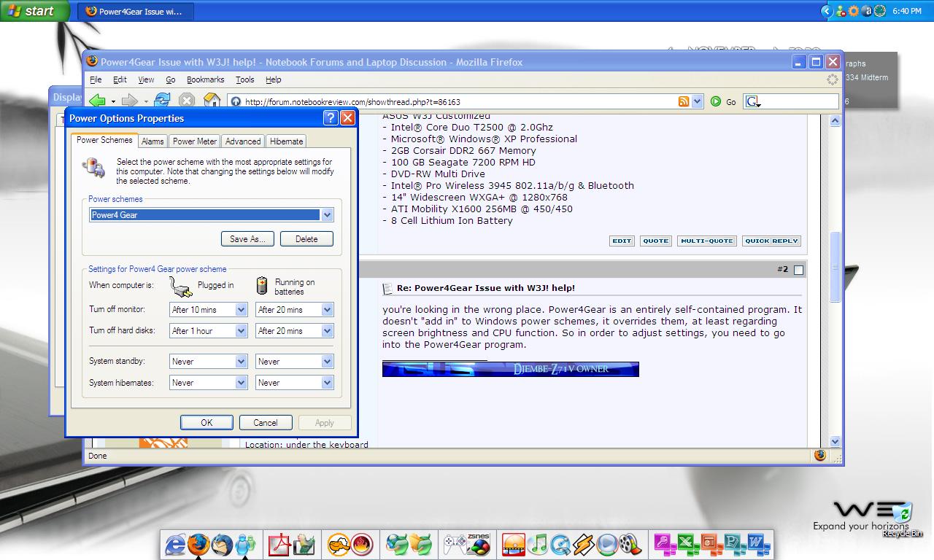
Task: Open plugged-in System hibernates dropdown
Action: pos(241,383)
